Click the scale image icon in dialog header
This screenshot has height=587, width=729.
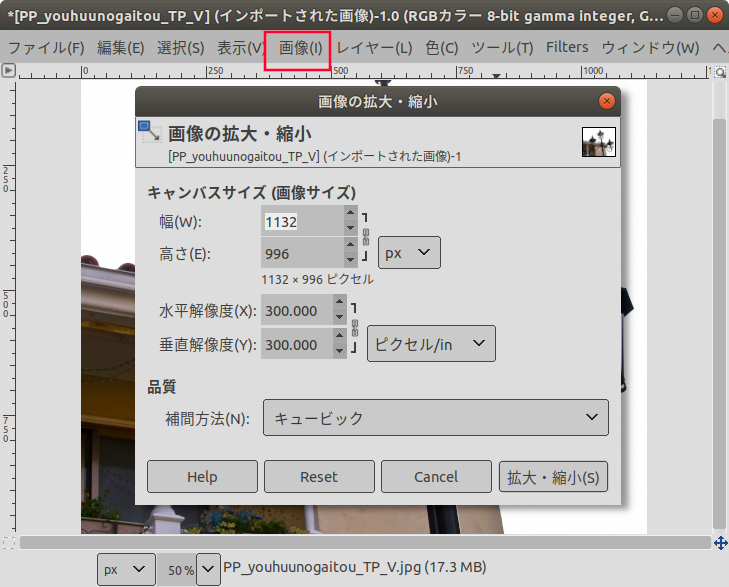150,132
